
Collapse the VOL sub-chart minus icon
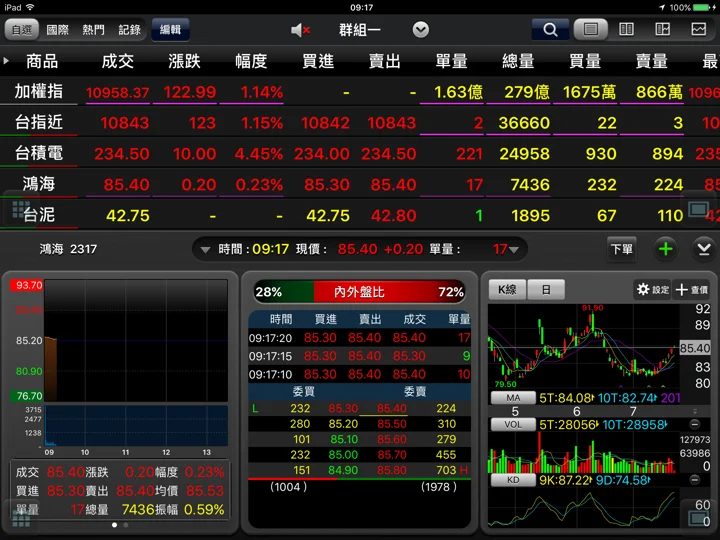695,424
